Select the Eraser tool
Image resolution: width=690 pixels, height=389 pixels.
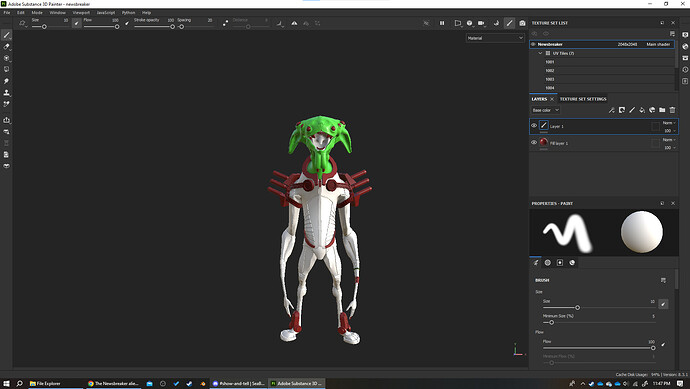point(7,47)
